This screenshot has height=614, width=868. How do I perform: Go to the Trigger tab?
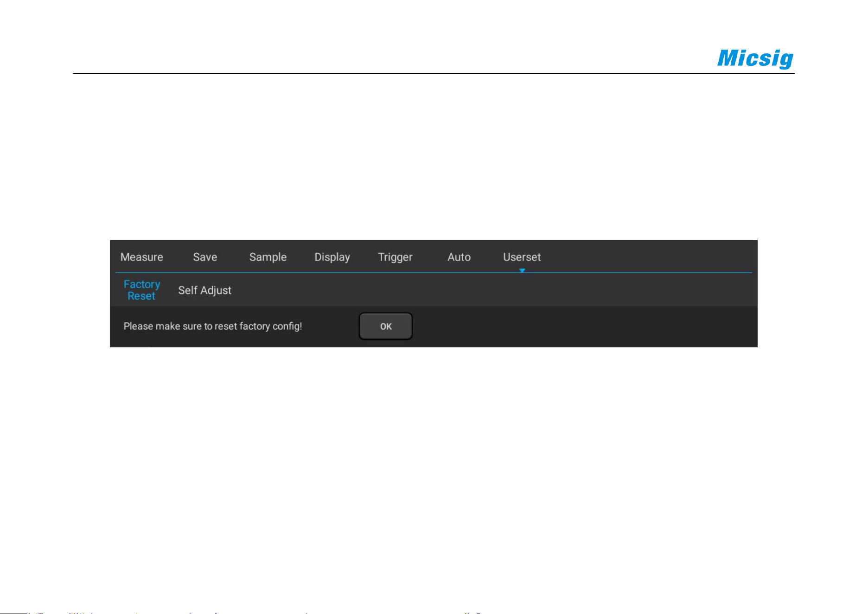click(x=395, y=257)
